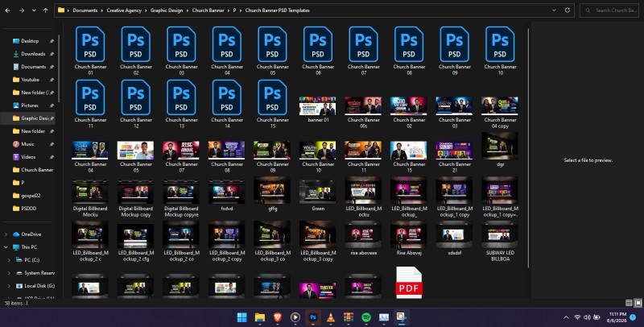The height and width of the screenshot is (327, 644).
Task: Select the Church Banner 12 PSD file
Action: pos(135,104)
